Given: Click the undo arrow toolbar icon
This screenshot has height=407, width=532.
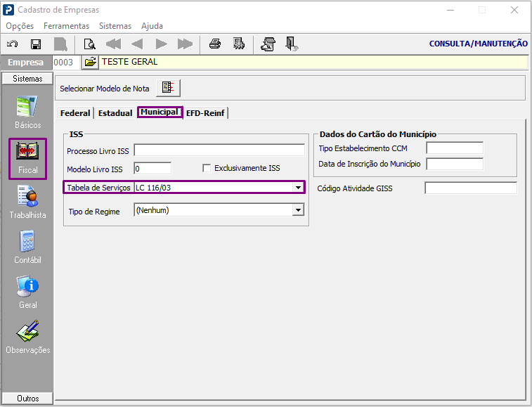Looking at the screenshot, I should pyautogui.click(x=13, y=44).
